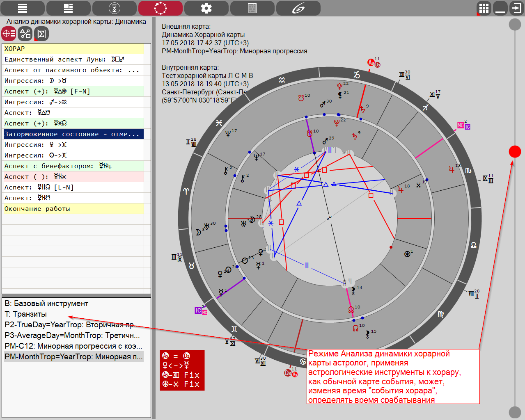Screen dimensions: 525x420
Task: Click the hourglass time icon
Action: click(115, 8)
